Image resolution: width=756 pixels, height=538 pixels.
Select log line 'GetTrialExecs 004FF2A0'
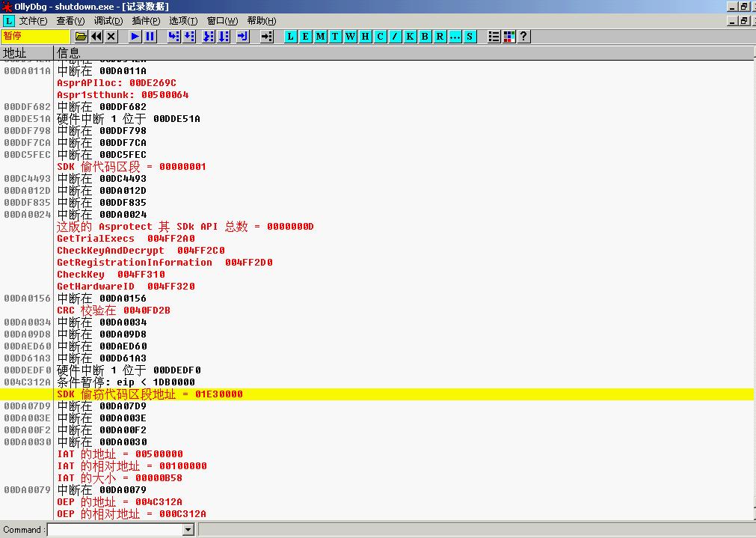click(126, 239)
